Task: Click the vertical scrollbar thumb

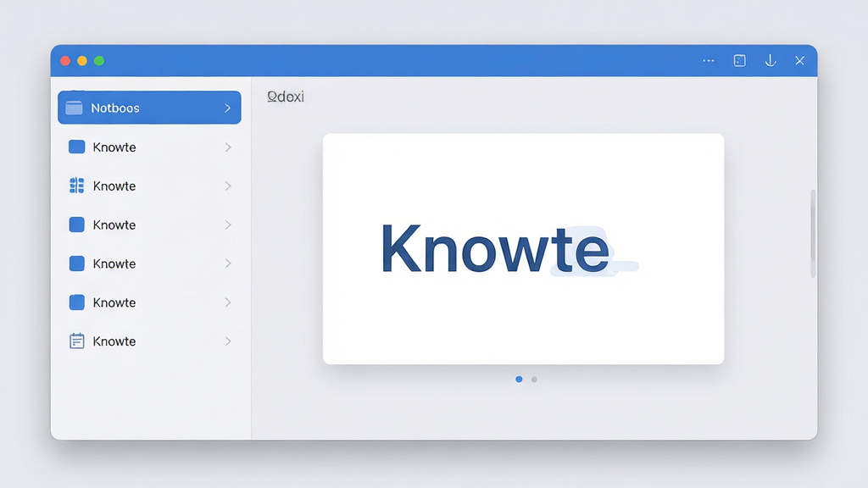Action: coord(813,234)
